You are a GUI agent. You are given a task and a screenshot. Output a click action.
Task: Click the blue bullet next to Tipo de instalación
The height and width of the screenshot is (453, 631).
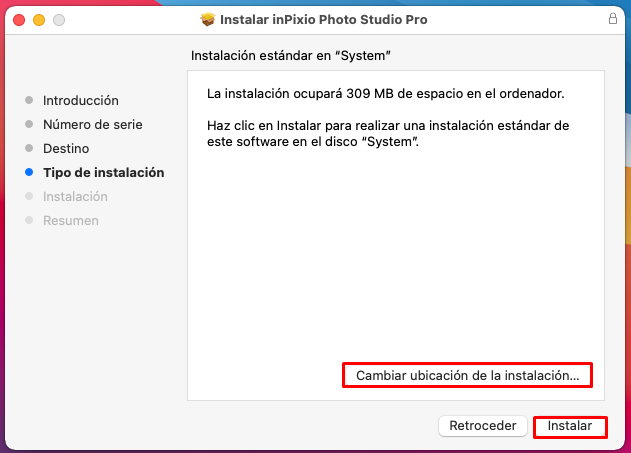tap(29, 172)
